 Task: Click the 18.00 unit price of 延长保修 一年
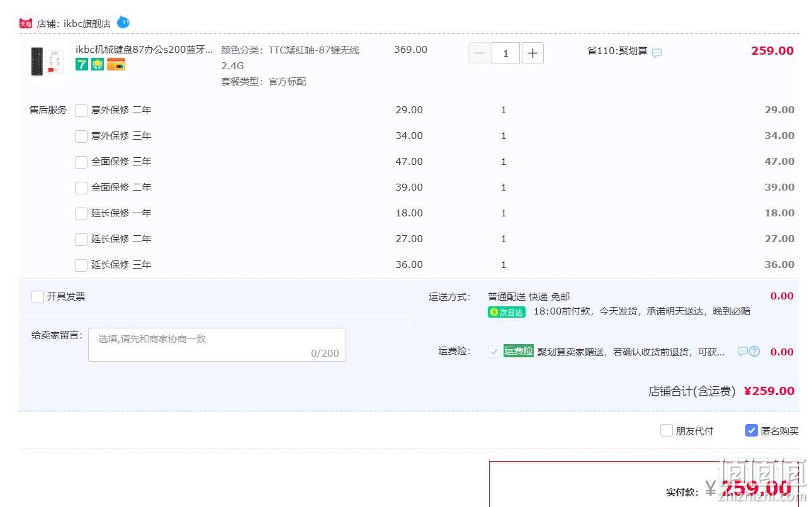tap(409, 213)
